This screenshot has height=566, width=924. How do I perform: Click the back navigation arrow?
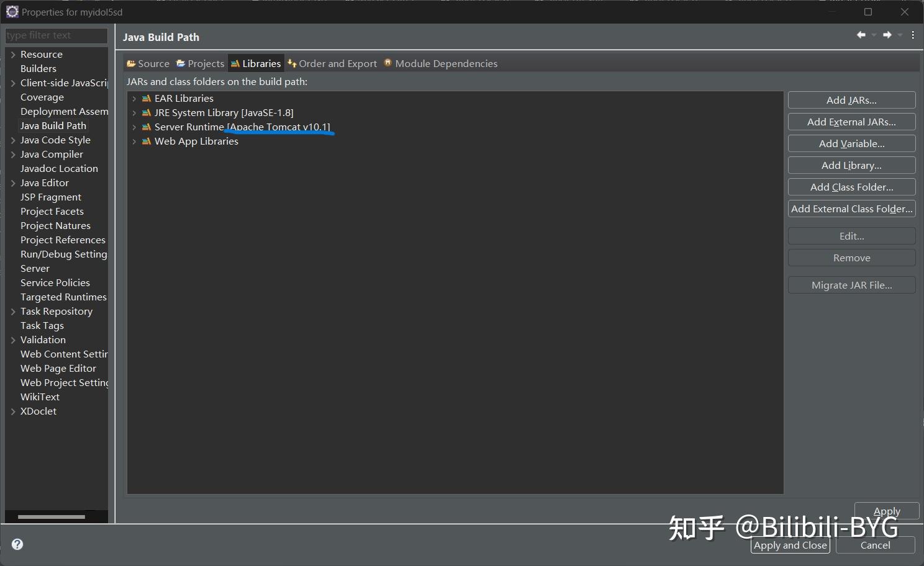[x=861, y=35]
